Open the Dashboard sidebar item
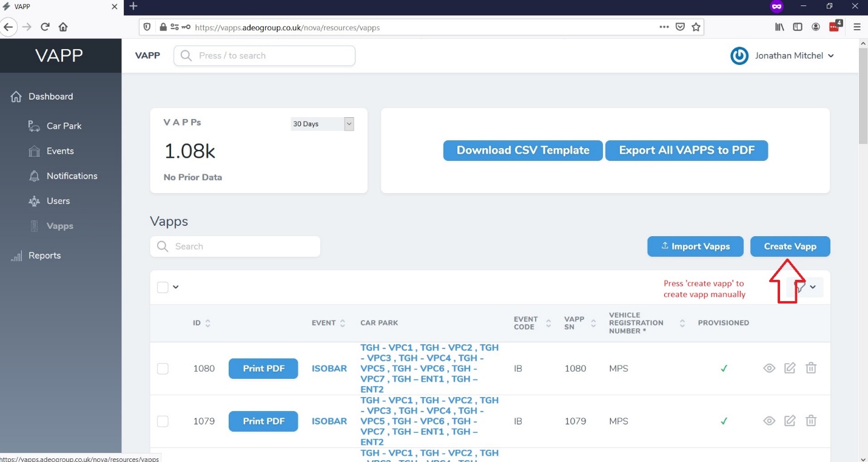The width and height of the screenshot is (868, 462). coord(50,97)
